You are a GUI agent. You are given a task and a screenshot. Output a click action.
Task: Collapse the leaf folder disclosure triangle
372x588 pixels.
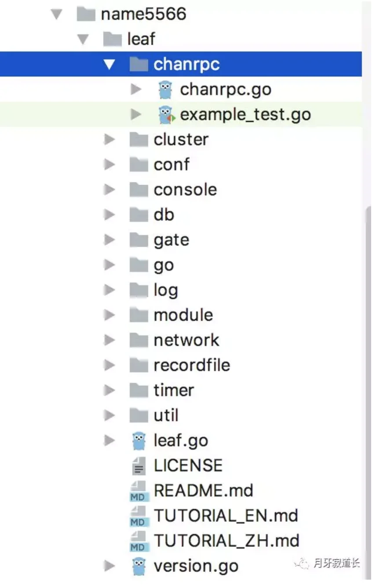pyautogui.click(x=83, y=40)
